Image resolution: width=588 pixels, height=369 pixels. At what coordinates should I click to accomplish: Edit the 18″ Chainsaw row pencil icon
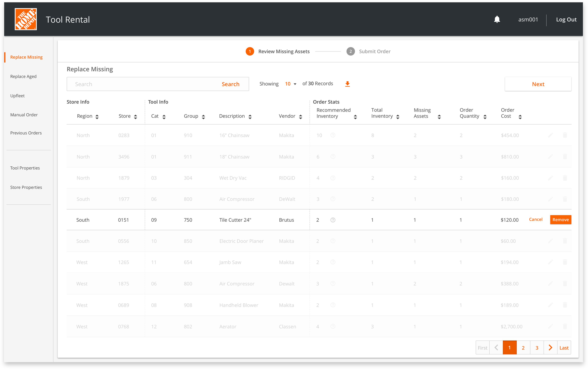click(x=550, y=156)
